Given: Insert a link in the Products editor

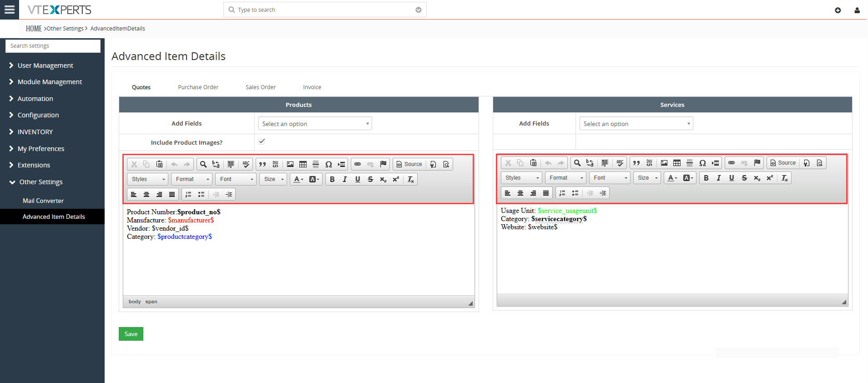Looking at the screenshot, I should [358, 164].
